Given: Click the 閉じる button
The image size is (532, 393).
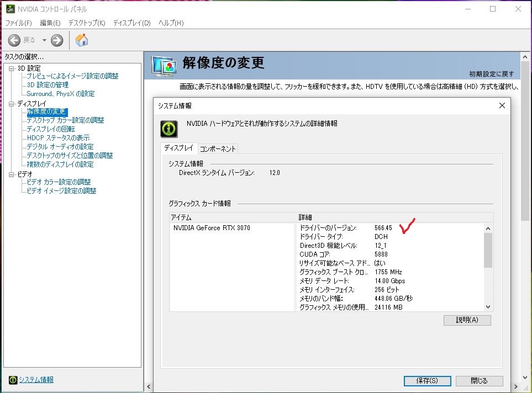Looking at the screenshot, I should (479, 381).
